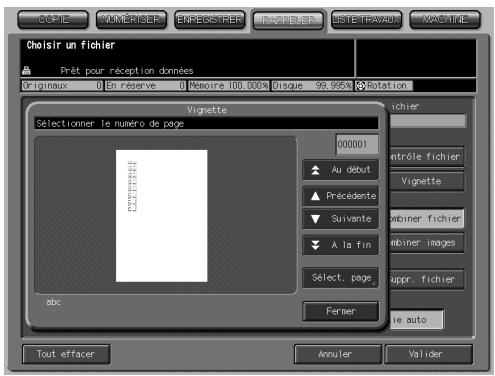Click the down triangle icon of Suivante
495x376 pixels.
click(315, 219)
